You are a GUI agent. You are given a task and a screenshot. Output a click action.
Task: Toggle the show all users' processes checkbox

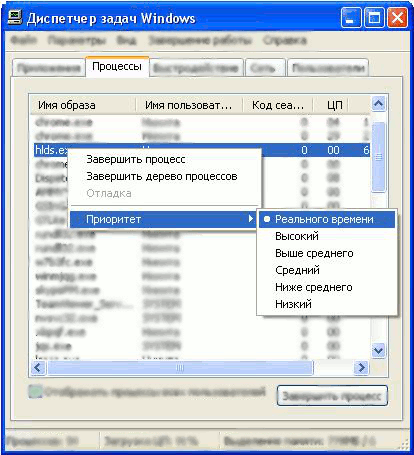35,392
